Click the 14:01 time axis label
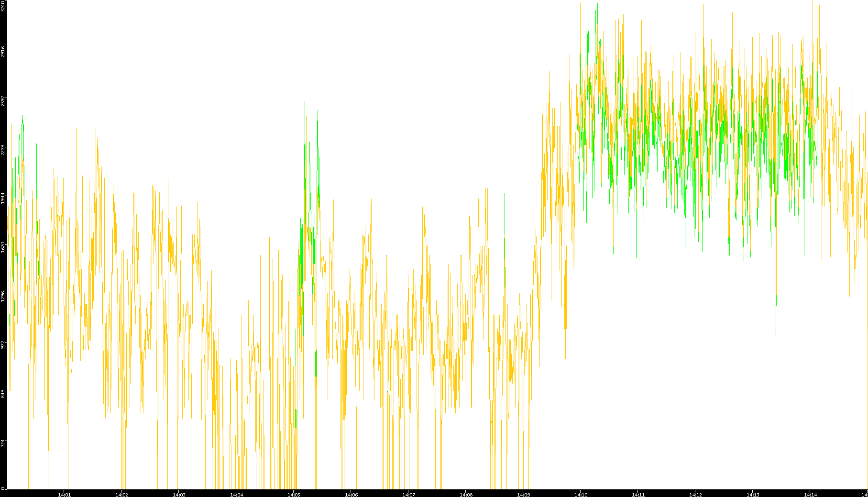 point(65,495)
